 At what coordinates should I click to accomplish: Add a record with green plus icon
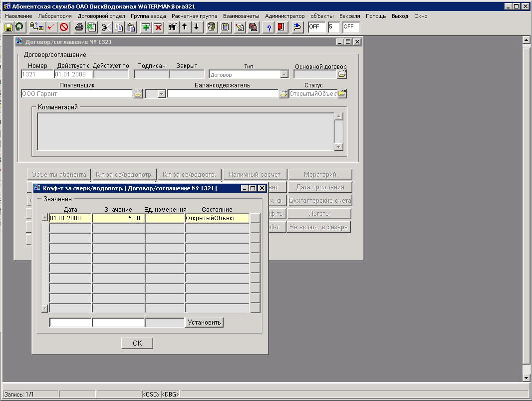point(146,27)
